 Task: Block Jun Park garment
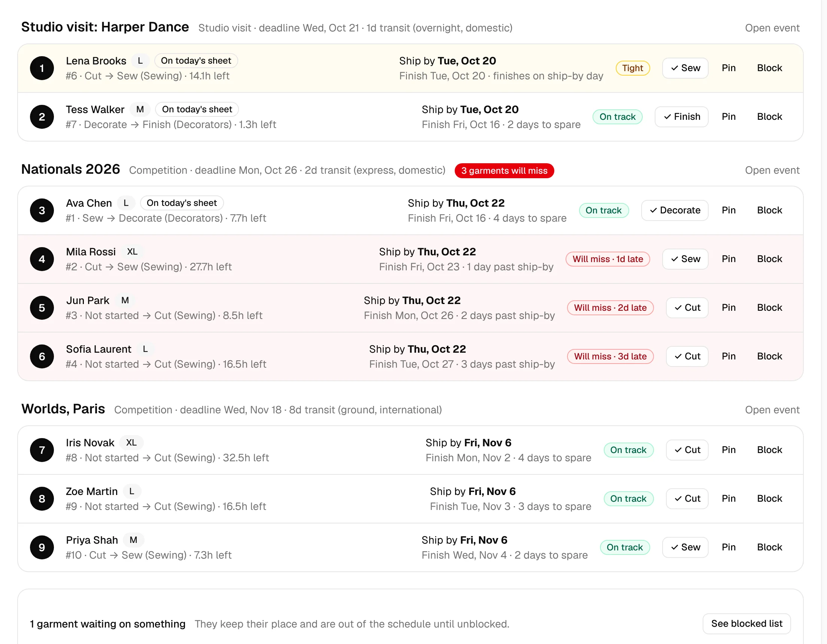pyautogui.click(x=769, y=307)
